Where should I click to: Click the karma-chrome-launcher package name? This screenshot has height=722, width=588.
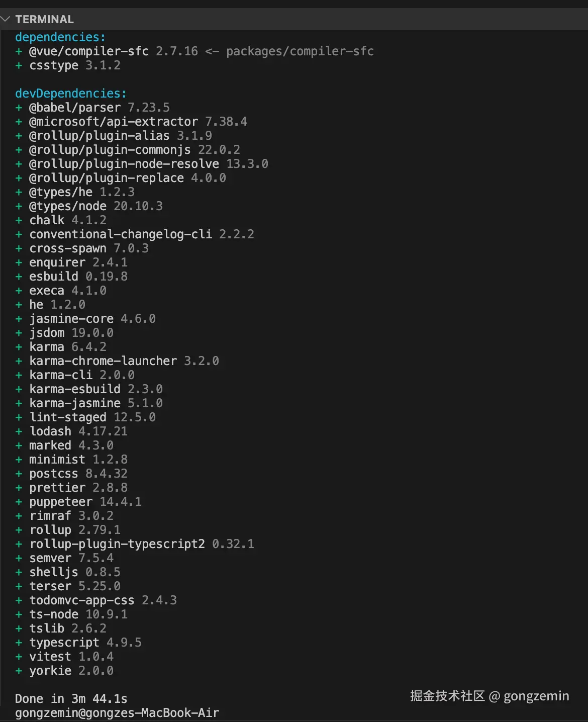tap(103, 361)
